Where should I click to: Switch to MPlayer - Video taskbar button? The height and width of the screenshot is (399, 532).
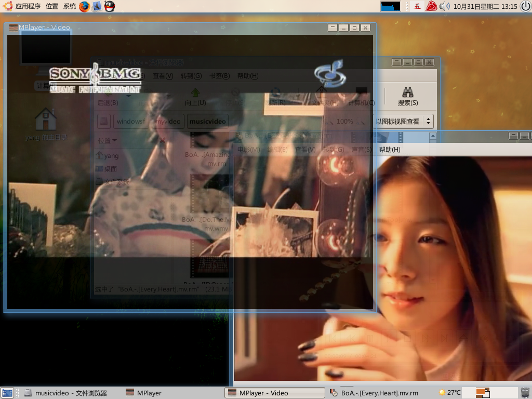point(274,393)
